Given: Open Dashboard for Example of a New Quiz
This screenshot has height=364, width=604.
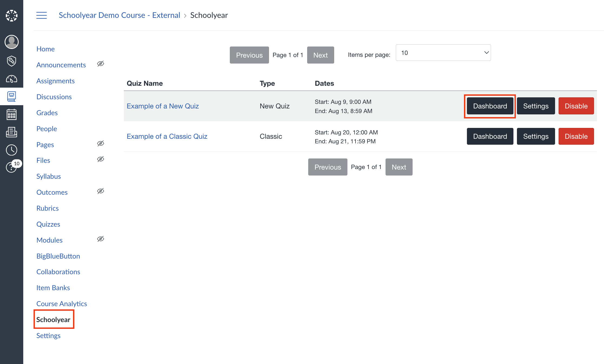Looking at the screenshot, I should pos(490,106).
